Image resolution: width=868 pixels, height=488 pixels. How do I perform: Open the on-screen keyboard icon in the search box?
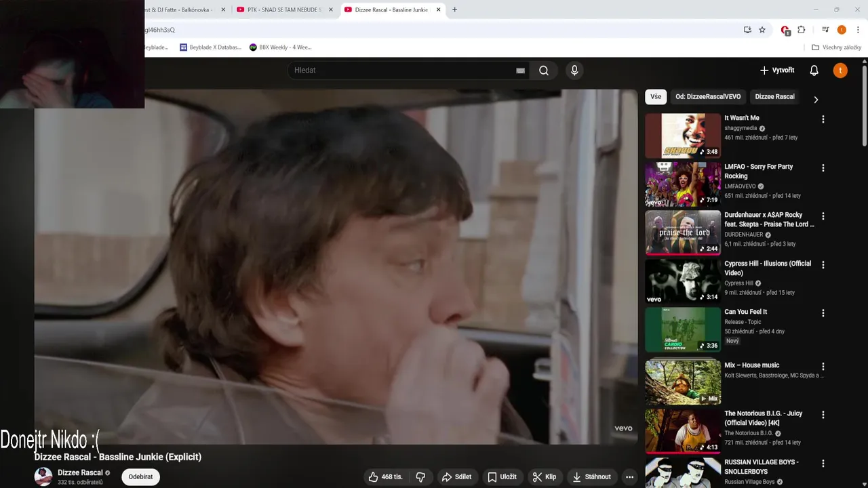click(x=520, y=70)
